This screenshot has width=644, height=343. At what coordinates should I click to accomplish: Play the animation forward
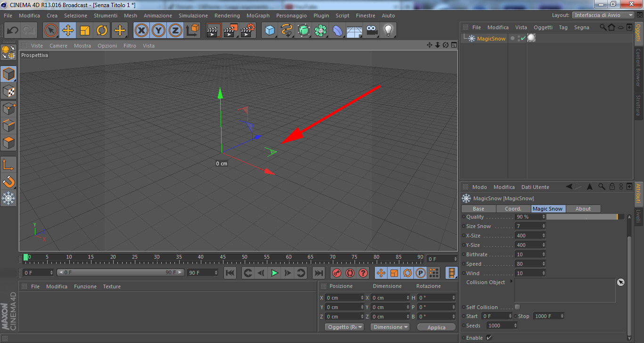click(274, 273)
